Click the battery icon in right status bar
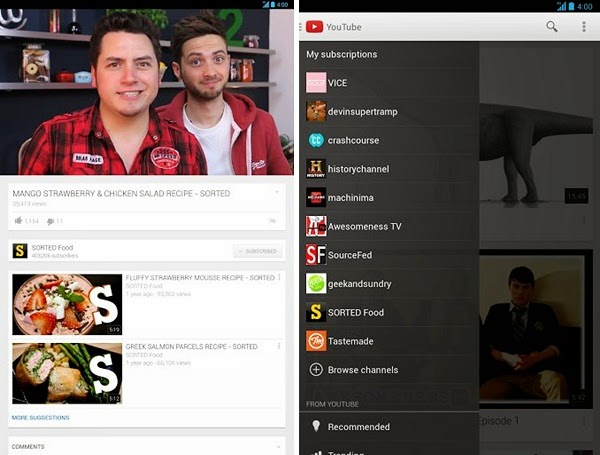This screenshot has width=600, height=455. point(571,6)
